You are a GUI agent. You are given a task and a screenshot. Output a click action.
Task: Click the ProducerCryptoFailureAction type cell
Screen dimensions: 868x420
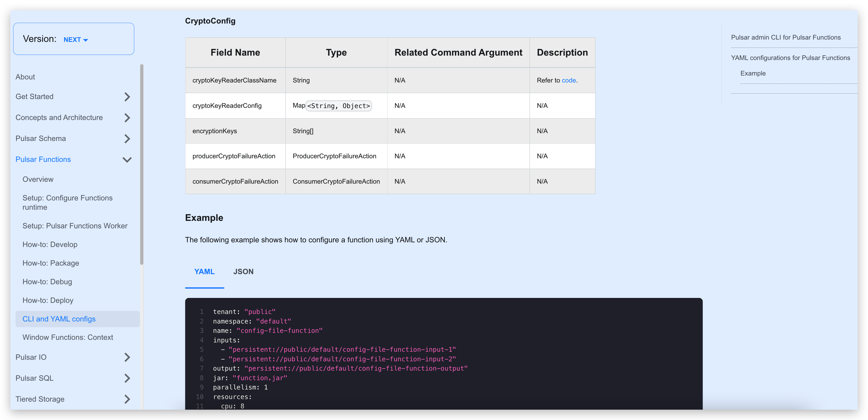(336, 156)
